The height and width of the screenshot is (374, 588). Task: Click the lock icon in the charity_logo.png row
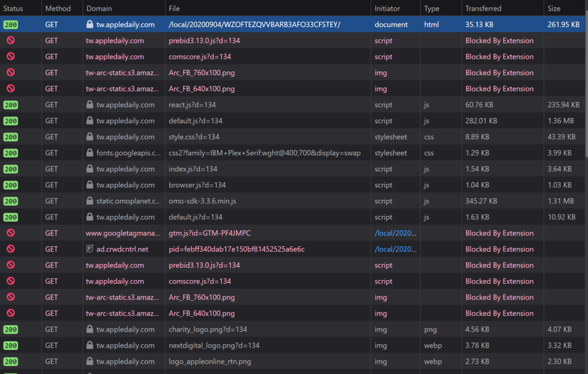coord(90,329)
